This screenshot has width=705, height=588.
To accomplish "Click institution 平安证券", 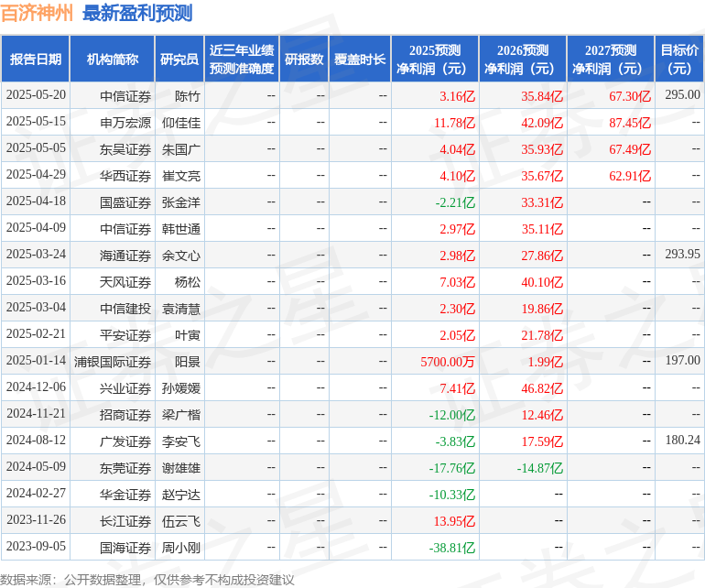I will [x=125, y=335].
